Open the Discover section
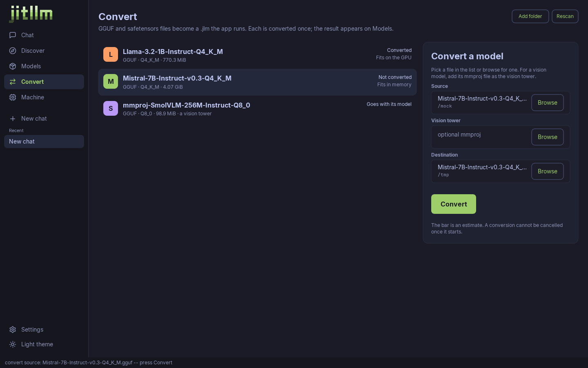This screenshot has height=368, width=588. [44, 51]
